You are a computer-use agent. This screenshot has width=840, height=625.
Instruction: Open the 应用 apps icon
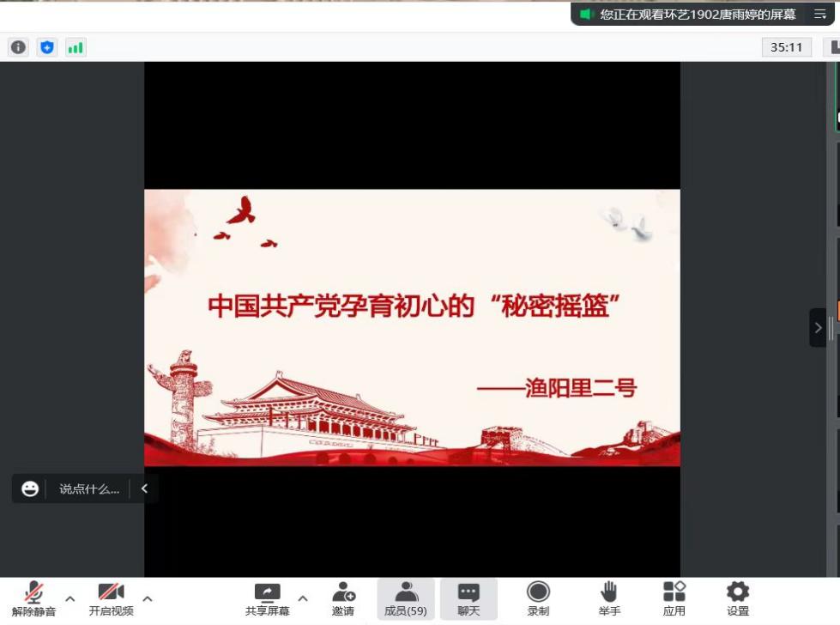coord(674,598)
